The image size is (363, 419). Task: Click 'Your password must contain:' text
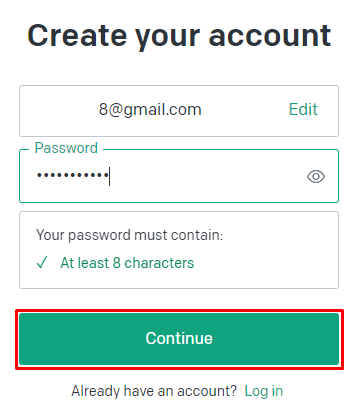[129, 235]
